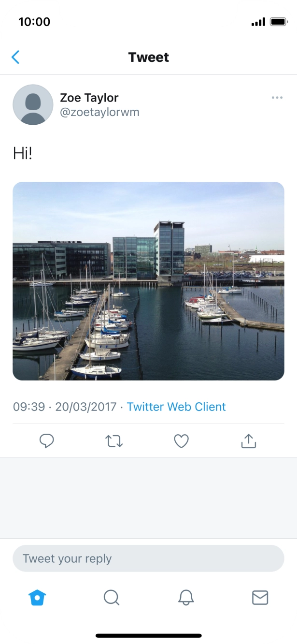This screenshot has height=644, width=297.
Task: Tap the @zoetaylorwm handle
Action: tap(99, 112)
